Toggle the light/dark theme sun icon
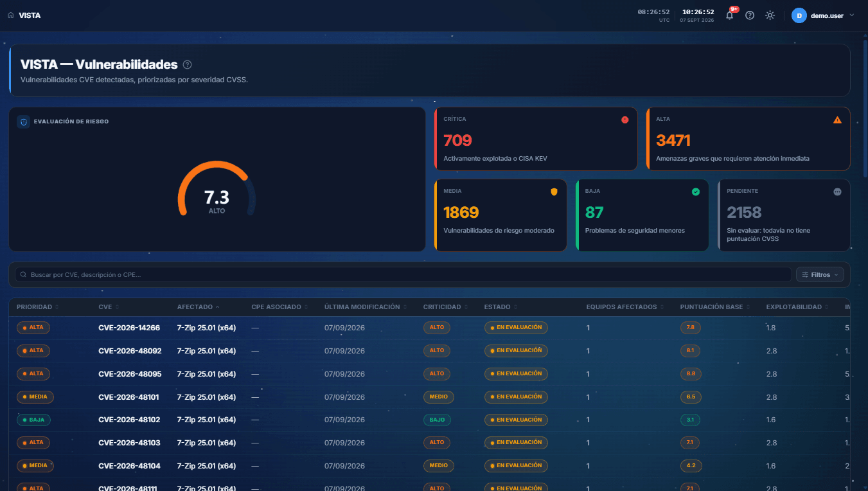 click(x=770, y=15)
